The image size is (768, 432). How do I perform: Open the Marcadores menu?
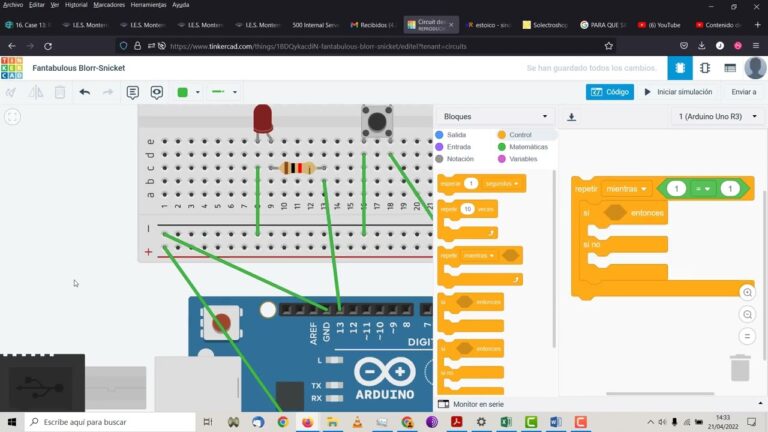pyautogui.click(x=109, y=5)
